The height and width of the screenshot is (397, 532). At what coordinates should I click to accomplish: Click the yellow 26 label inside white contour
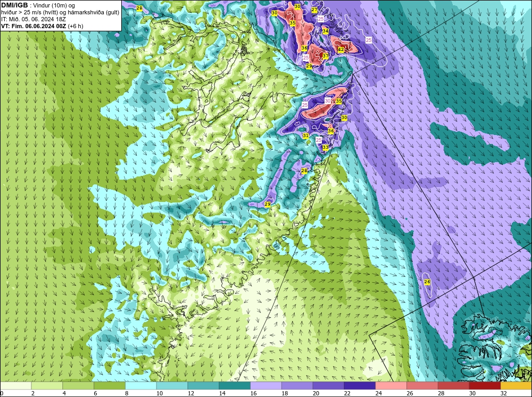click(427, 282)
